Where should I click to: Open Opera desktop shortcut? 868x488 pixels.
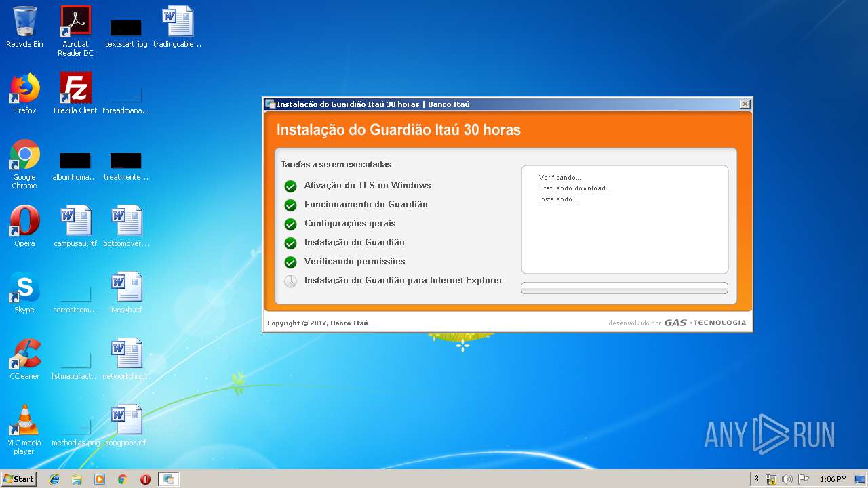(24, 226)
